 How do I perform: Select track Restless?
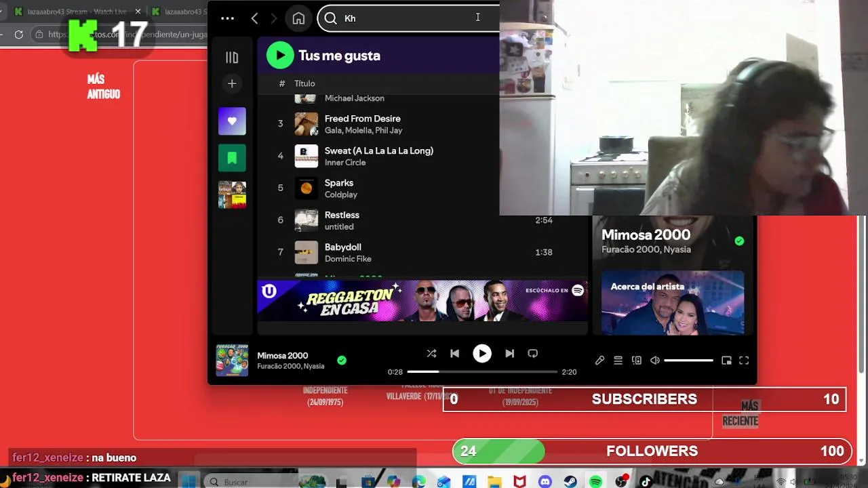[342, 215]
